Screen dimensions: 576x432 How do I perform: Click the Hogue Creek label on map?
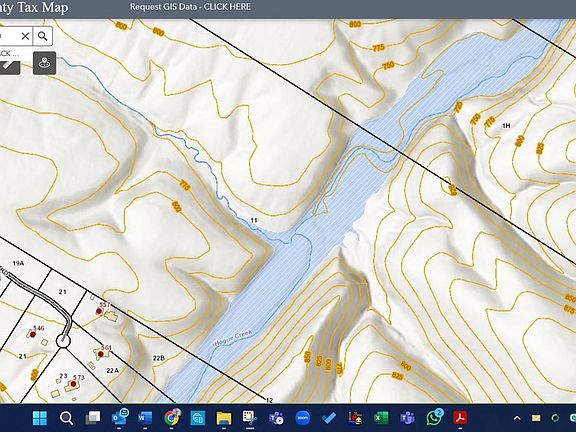click(233, 338)
